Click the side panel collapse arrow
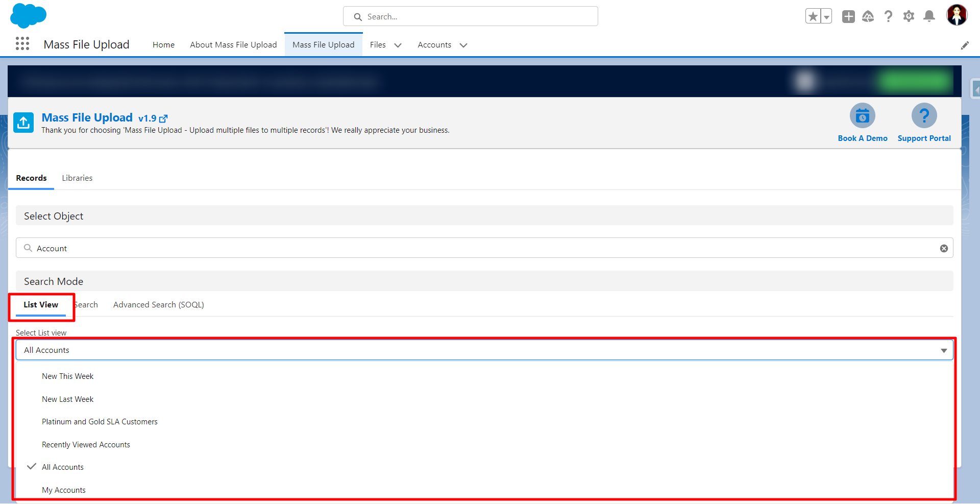 pyautogui.click(x=976, y=90)
